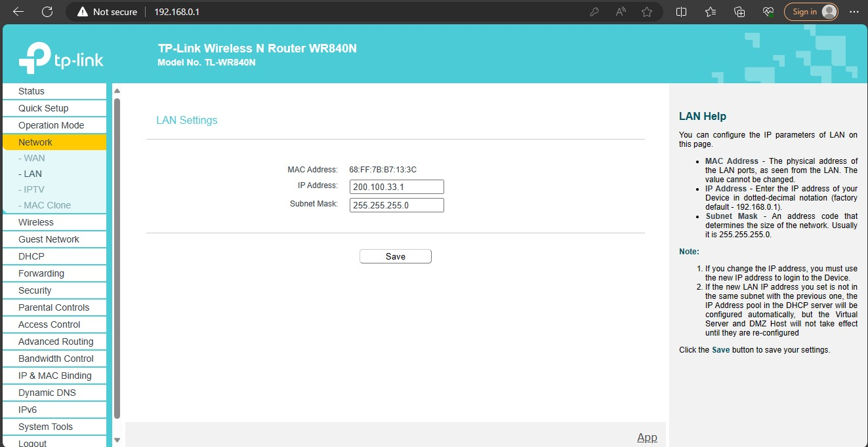Image resolution: width=868 pixels, height=447 pixels.
Task: Click the LAN Help heading
Action: [x=703, y=116]
